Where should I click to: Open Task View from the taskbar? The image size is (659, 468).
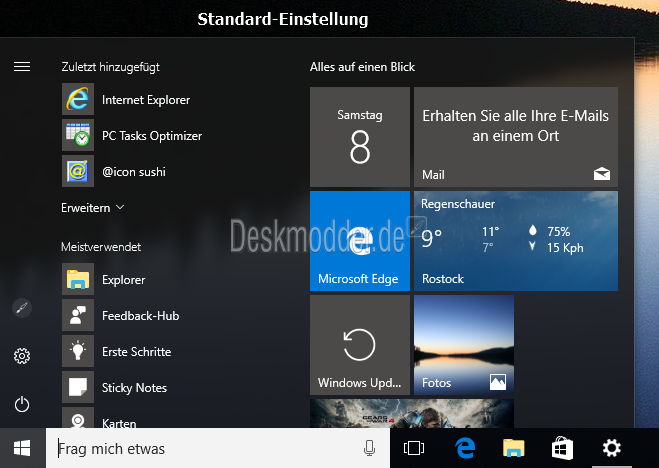(414, 449)
